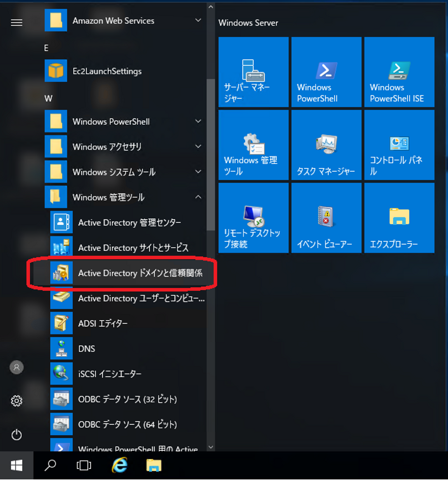Click Active Directory 管理センター label
The width and height of the screenshot is (448, 481).
click(x=130, y=223)
